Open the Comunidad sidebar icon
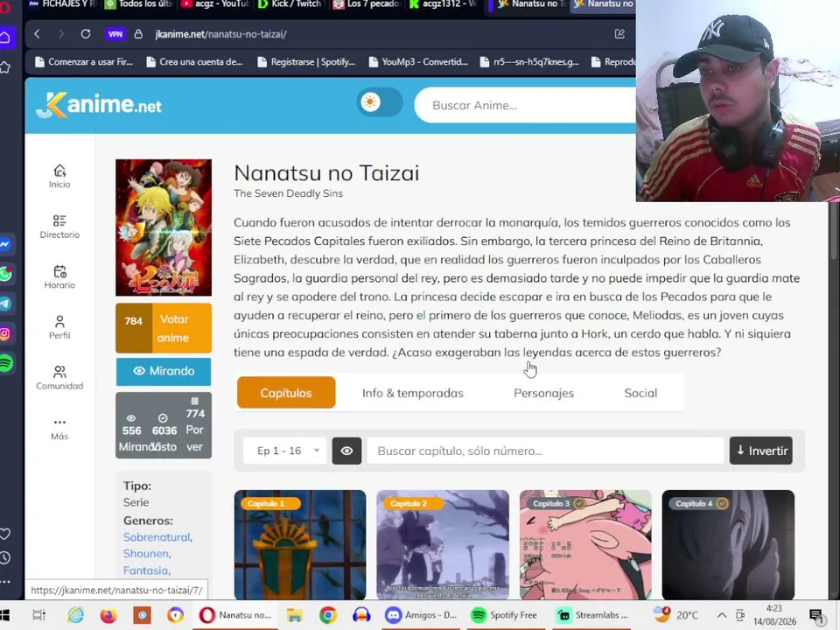The height and width of the screenshot is (630, 840). [x=59, y=378]
